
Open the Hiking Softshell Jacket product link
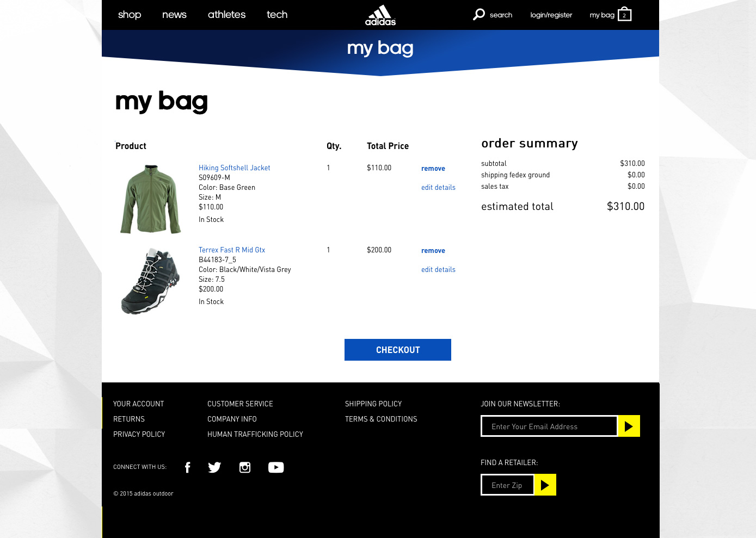(x=234, y=168)
